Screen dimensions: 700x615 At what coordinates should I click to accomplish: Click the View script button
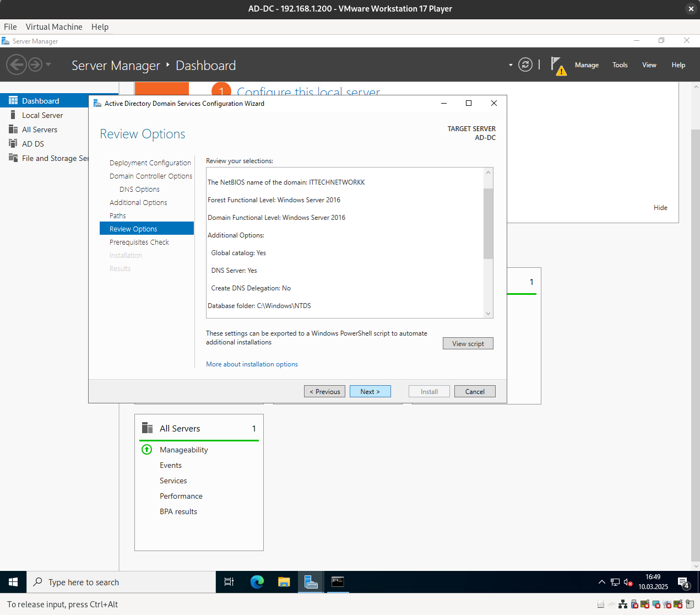pyautogui.click(x=468, y=343)
